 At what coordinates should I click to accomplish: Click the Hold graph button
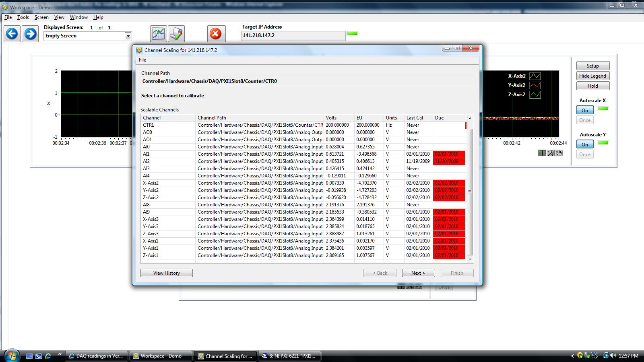592,86
